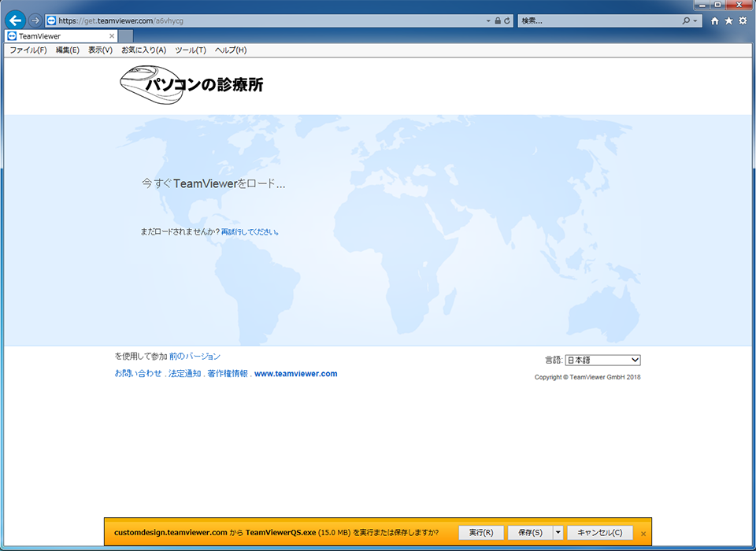Click the security lock icon in address bar
Viewport: 756px width, 551px height.
(498, 20)
